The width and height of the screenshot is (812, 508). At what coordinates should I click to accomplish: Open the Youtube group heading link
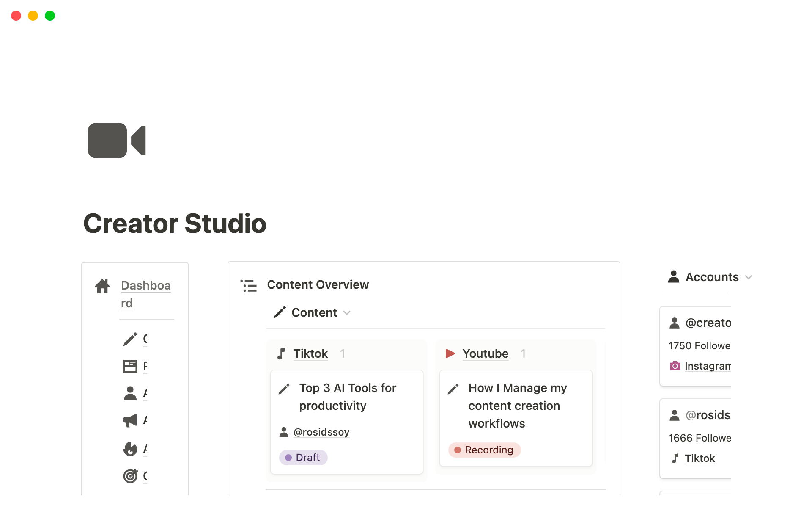485,353
